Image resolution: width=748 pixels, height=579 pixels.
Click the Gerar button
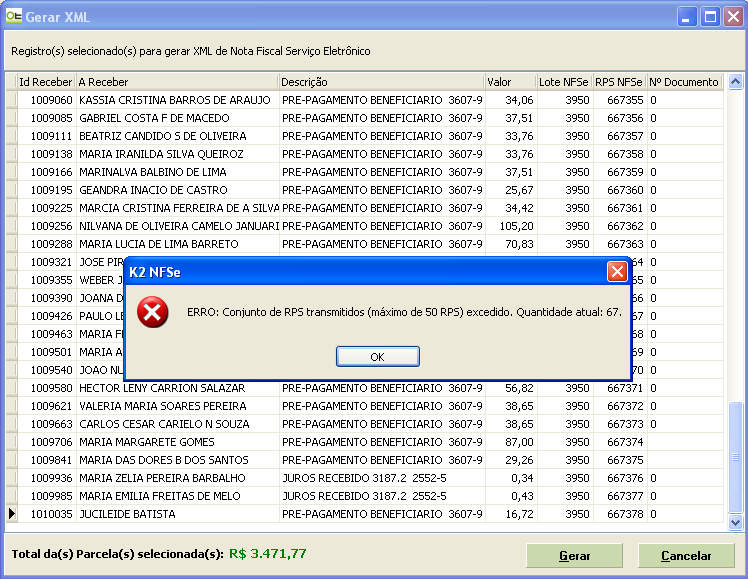[574, 556]
